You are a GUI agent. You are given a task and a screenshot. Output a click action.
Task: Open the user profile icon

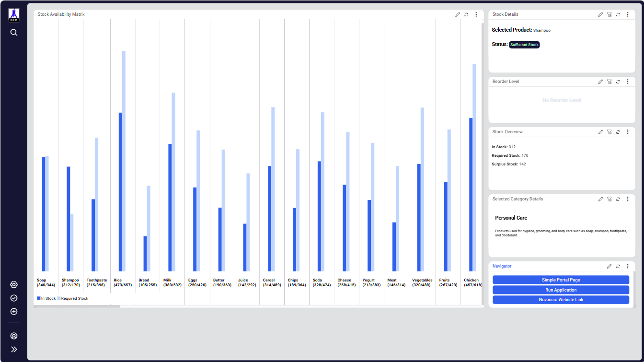(14, 336)
